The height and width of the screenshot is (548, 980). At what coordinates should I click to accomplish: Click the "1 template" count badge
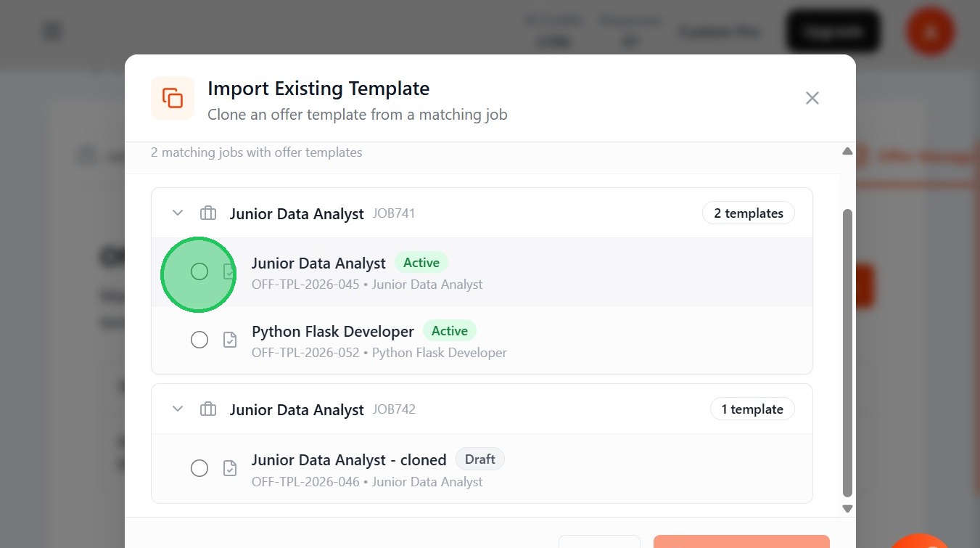coord(752,409)
